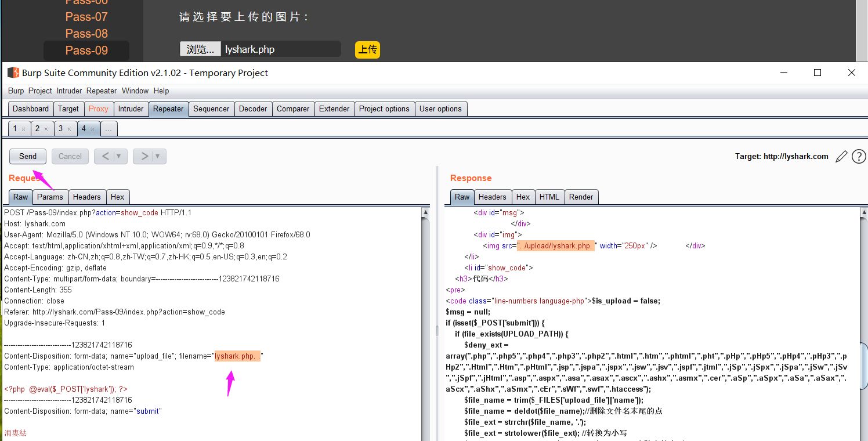868x441 pixels.
Task: Show response HTML view
Action: click(x=549, y=197)
